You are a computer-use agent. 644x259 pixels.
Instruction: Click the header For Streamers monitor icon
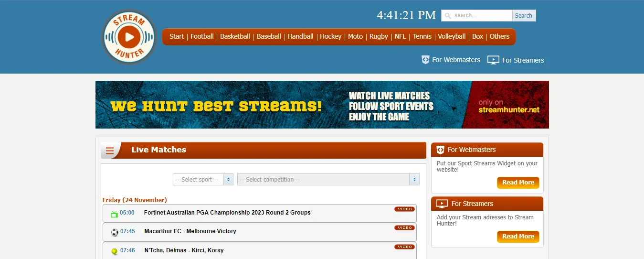coord(493,60)
